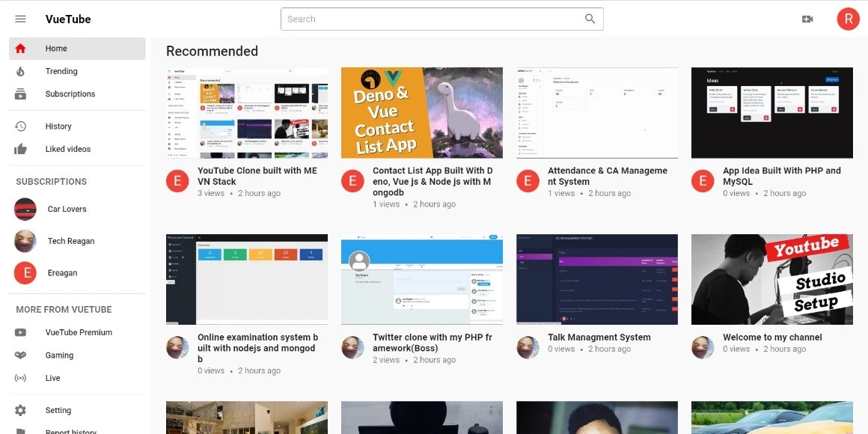Image resolution: width=868 pixels, height=434 pixels.
Task: Click Ereagan red E avatar in sidebar
Action: pyautogui.click(x=25, y=273)
